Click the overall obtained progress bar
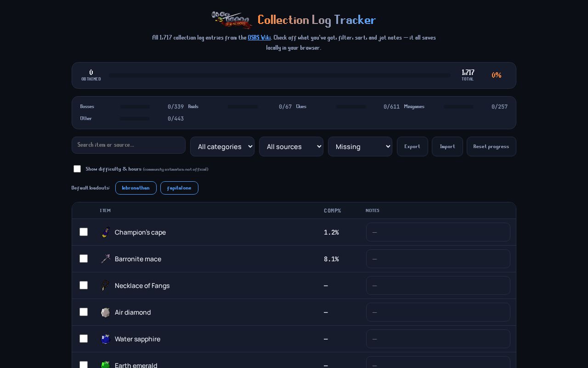The image size is (588, 368). (x=280, y=75)
